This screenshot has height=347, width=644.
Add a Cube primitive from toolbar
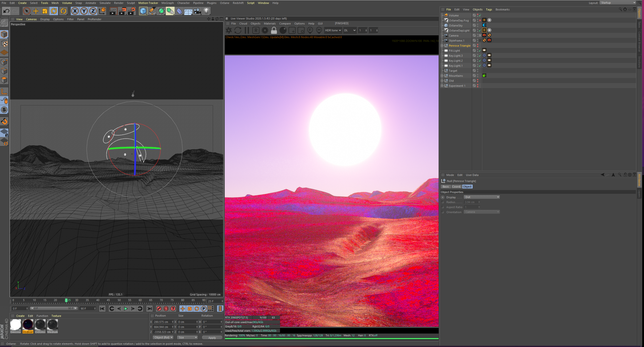coord(143,11)
